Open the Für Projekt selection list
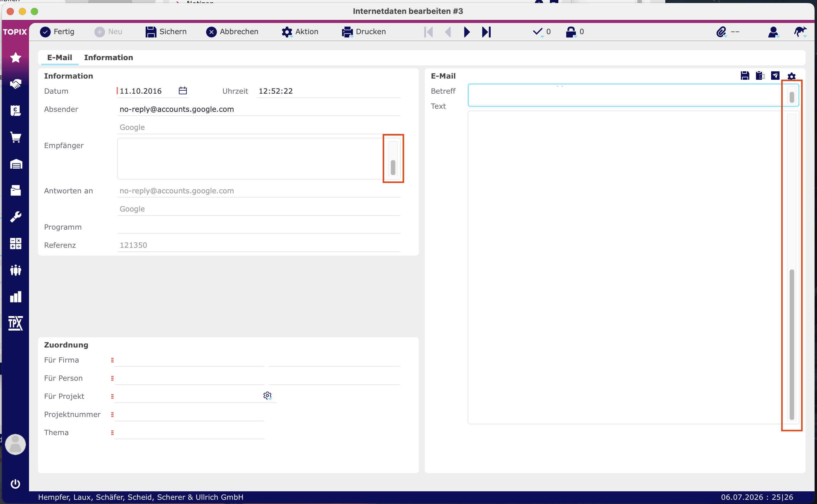The width and height of the screenshot is (817, 504). (x=112, y=396)
